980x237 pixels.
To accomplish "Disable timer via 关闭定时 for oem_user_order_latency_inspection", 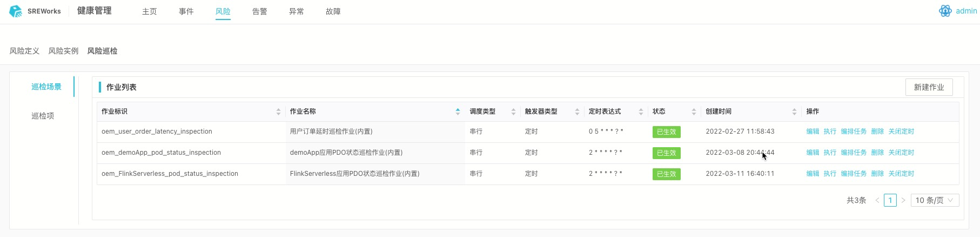I will [x=901, y=131].
